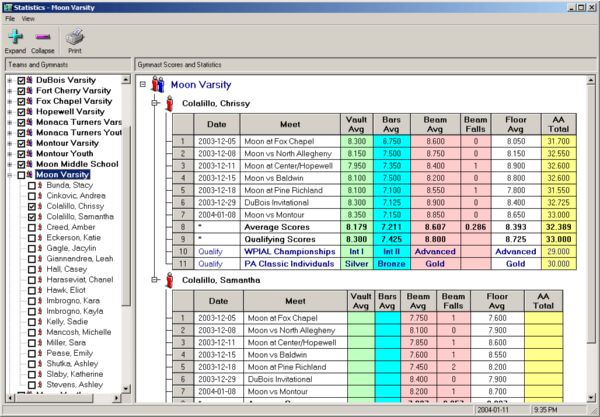Collapse the Colalillo, Samantha scores table
The height and width of the screenshot is (417, 600).
tap(155, 280)
